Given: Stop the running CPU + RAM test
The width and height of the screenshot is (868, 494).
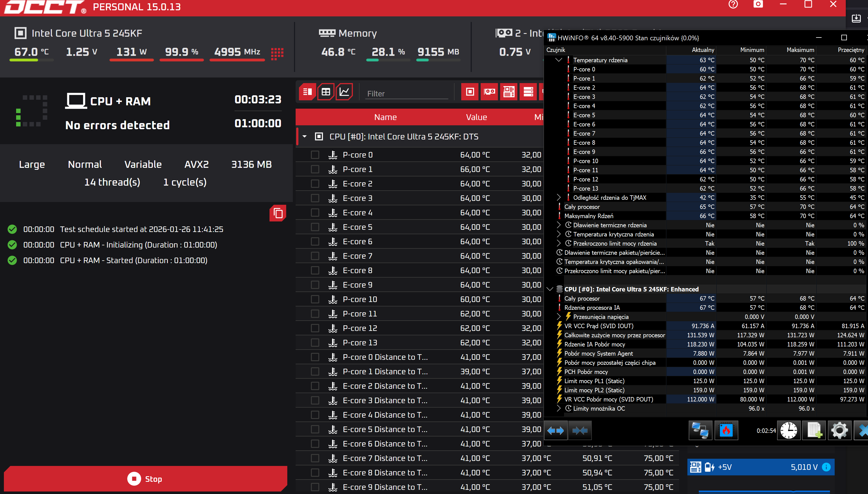Looking at the screenshot, I should 145,479.
